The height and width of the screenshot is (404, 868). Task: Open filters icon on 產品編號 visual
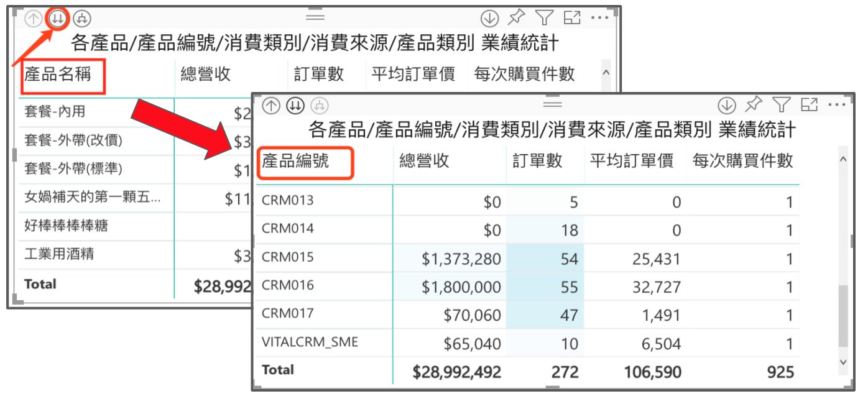[x=782, y=104]
